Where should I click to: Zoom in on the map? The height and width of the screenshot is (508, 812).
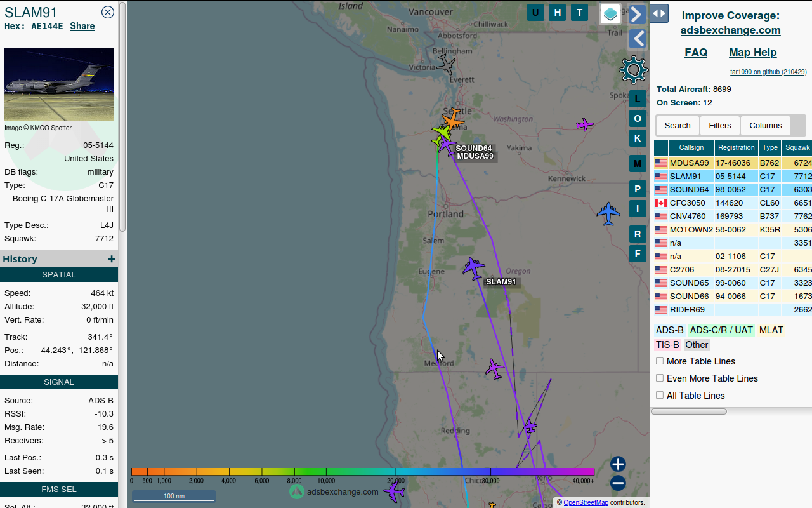coord(618,464)
